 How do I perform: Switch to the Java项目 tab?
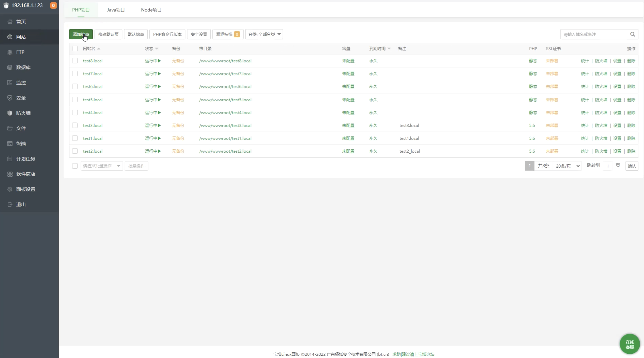(116, 10)
